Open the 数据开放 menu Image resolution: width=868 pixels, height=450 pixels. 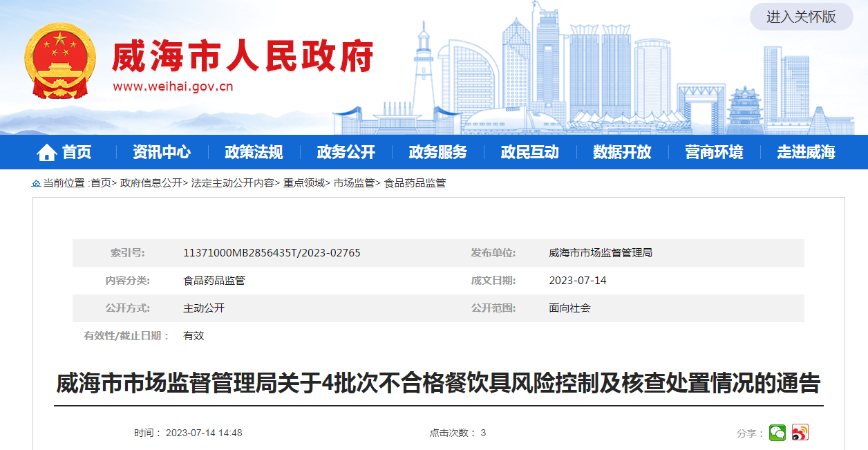[x=622, y=152]
